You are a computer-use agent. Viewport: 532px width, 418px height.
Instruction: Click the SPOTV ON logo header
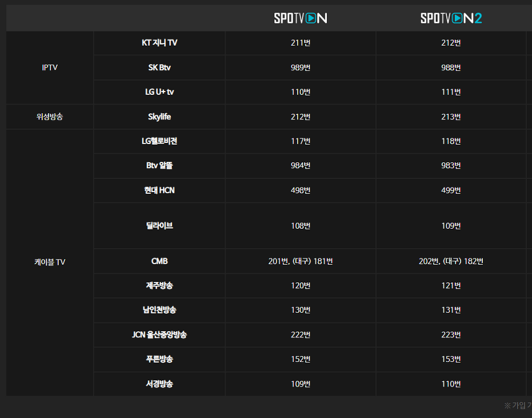[x=300, y=18]
